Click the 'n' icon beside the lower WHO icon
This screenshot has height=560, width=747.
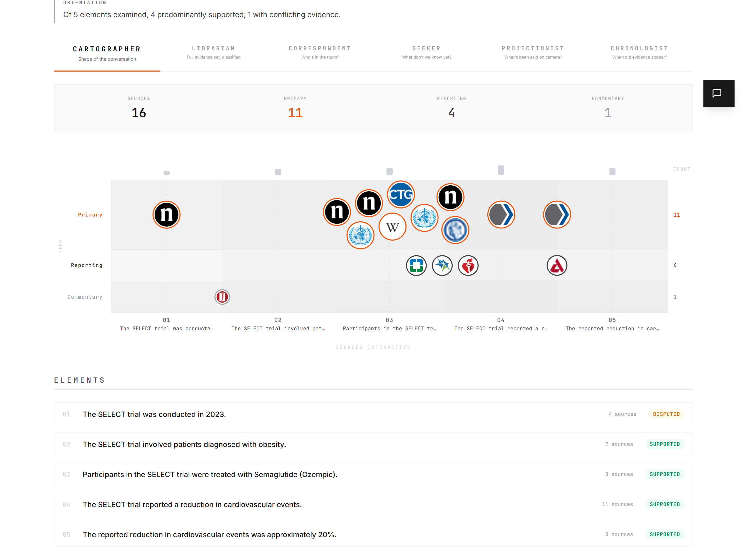point(337,212)
